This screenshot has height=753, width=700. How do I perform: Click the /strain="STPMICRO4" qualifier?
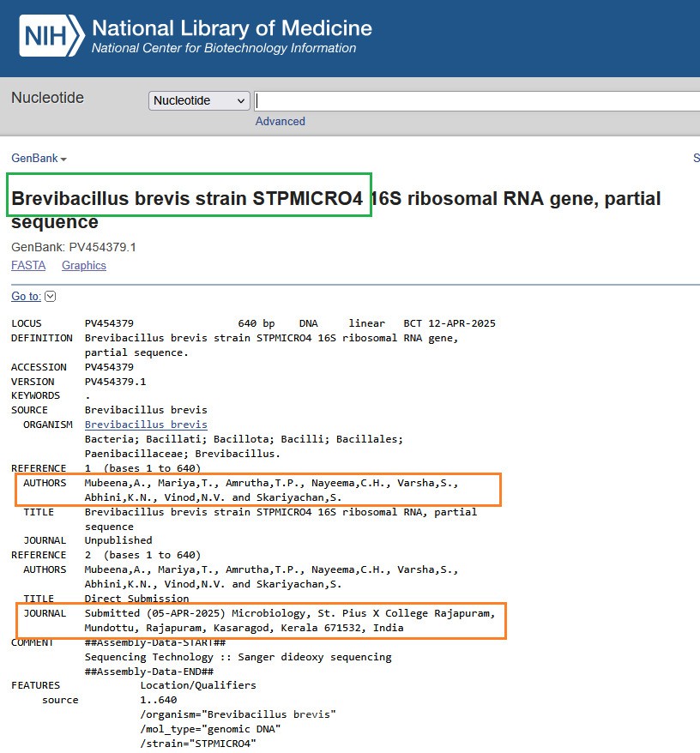197,743
